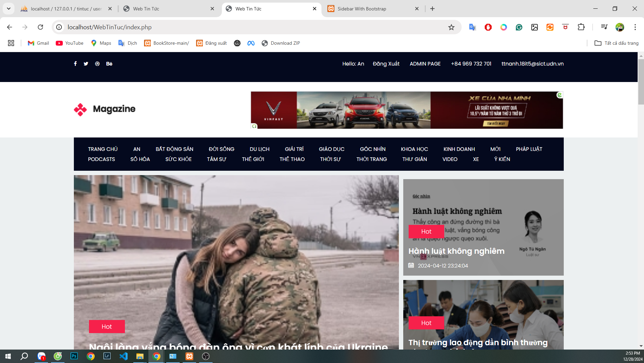Reload the current page
644x363 pixels.
click(40, 27)
